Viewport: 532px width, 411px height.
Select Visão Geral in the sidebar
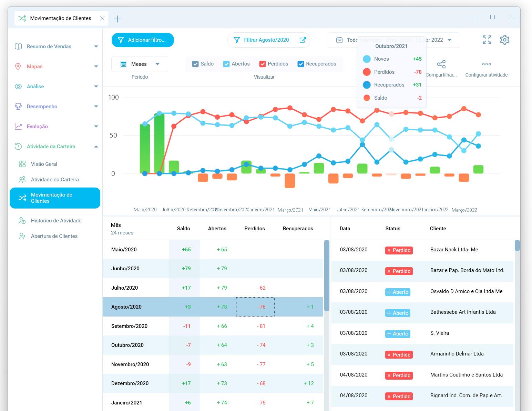tap(44, 164)
